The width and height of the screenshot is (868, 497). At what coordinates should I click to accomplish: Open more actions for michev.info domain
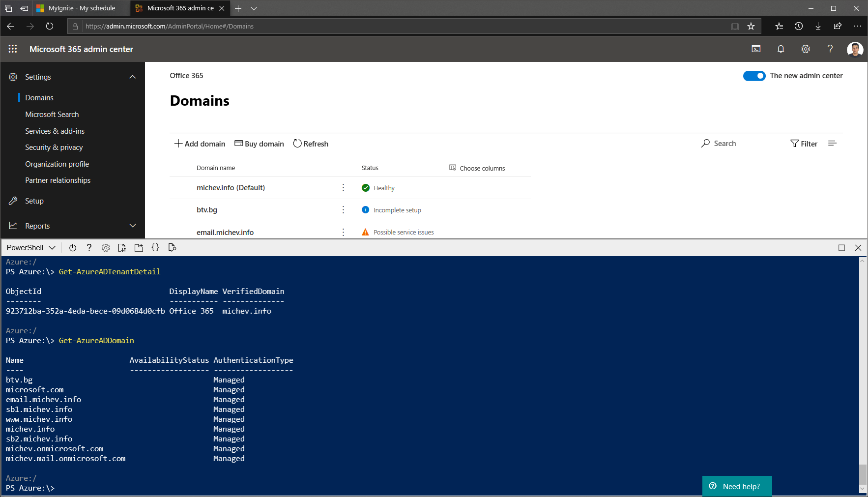click(343, 188)
